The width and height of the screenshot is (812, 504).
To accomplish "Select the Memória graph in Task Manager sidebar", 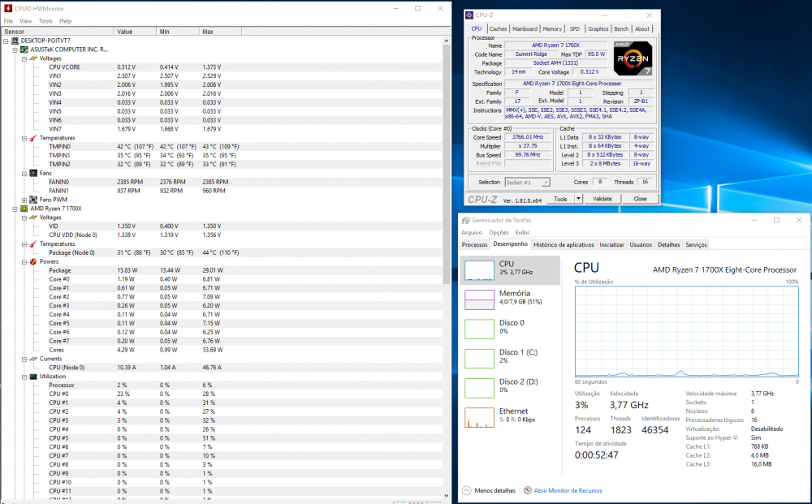I will [479, 299].
